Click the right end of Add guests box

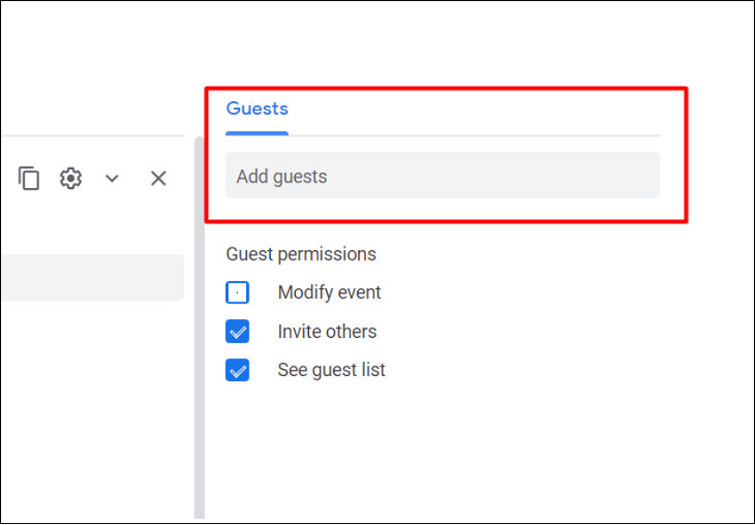point(640,176)
